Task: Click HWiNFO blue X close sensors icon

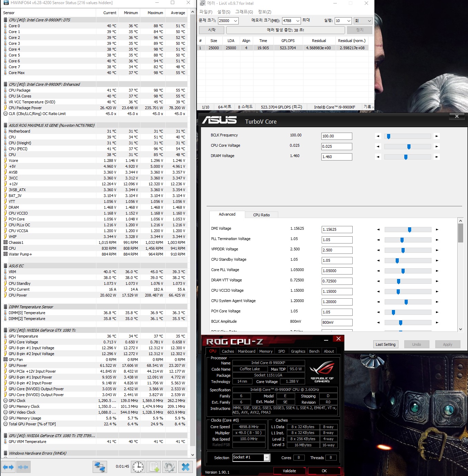Action: [x=186, y=467]
